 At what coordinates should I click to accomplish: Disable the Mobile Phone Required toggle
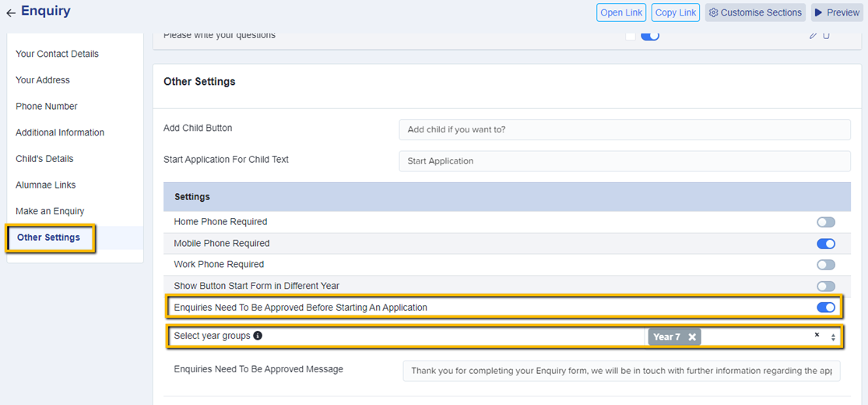(x=825, y=244)
